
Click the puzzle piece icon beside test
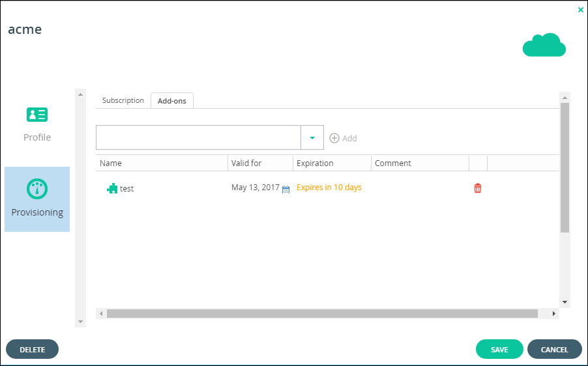[112, 188]
